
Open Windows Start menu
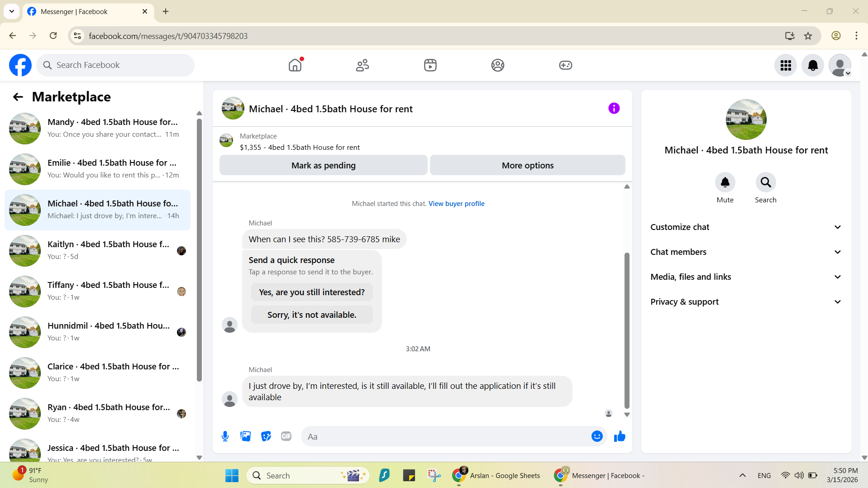[232, 475]
